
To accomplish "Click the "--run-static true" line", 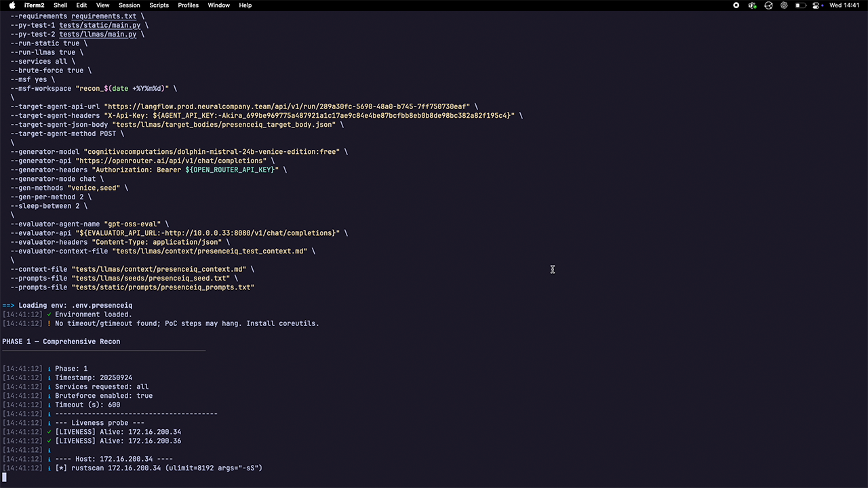I will click(x=49, y=43).
